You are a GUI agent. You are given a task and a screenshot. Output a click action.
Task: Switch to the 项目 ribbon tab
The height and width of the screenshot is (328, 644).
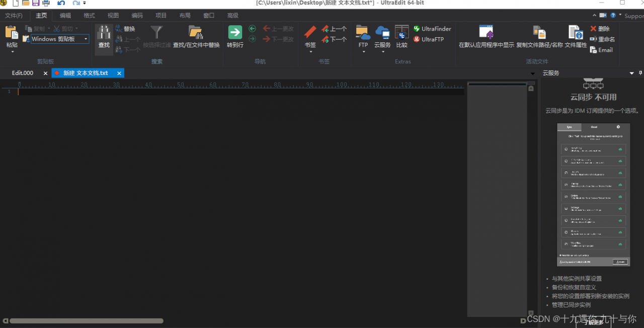pyautogui.click(x=161, y=16)
